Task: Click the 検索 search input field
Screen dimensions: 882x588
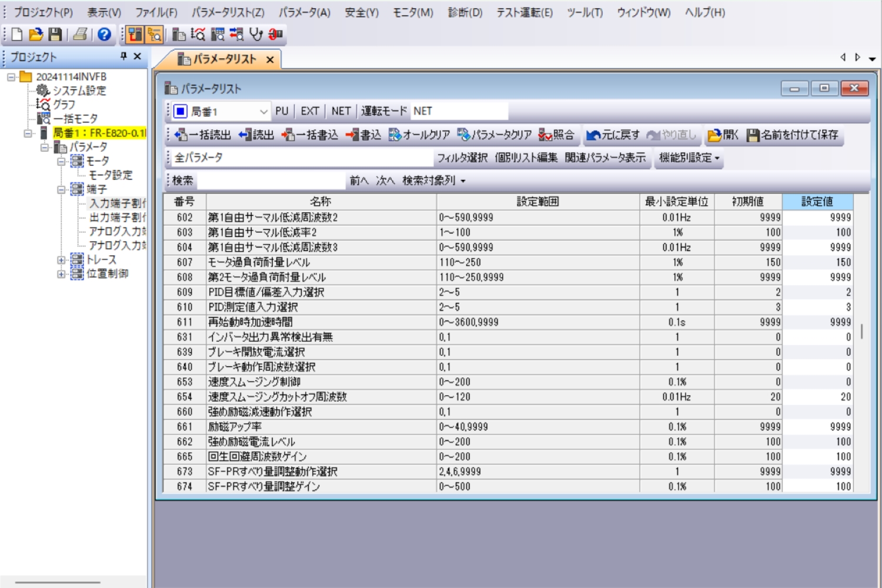Action: click(270, 181)
